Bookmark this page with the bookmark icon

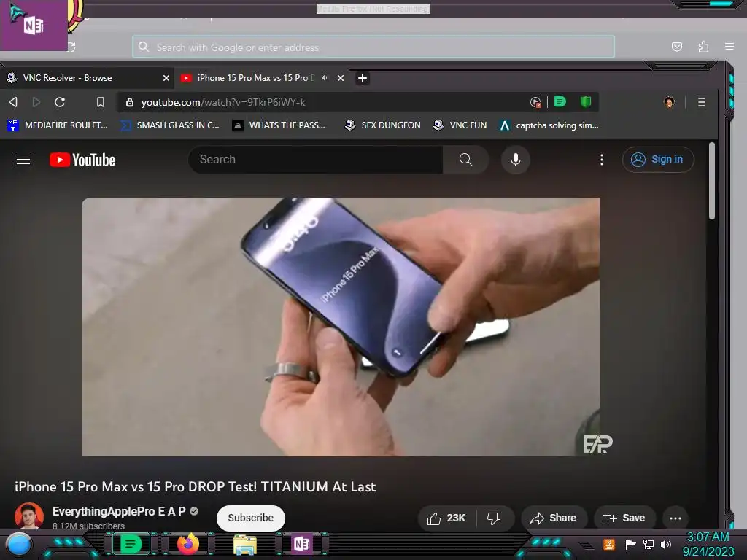click(x=101, y=102)
